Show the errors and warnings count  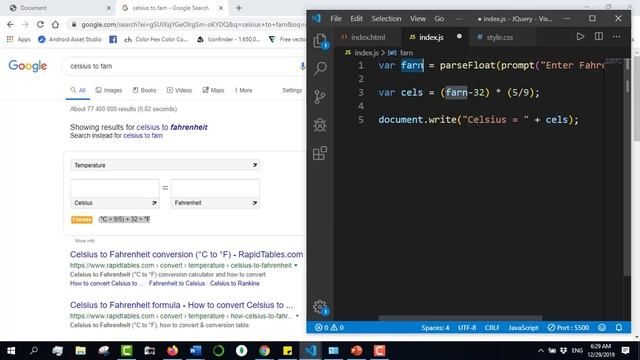click(329, 327)
